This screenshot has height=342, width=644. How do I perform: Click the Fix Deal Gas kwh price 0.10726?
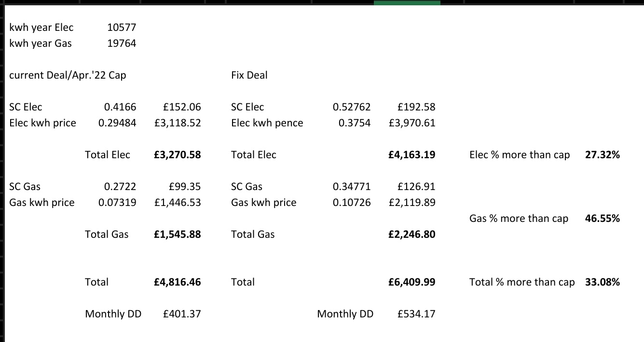click(352, 203)
